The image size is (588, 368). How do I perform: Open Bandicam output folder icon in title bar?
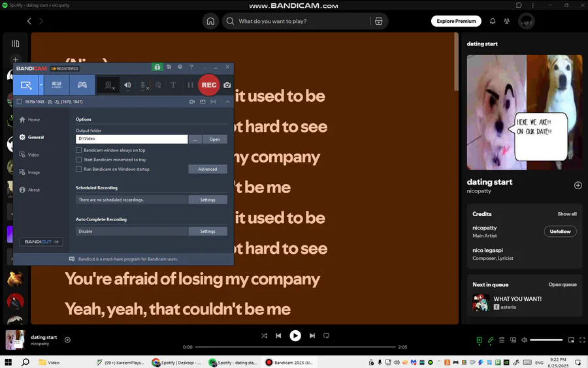pos(169,67)
